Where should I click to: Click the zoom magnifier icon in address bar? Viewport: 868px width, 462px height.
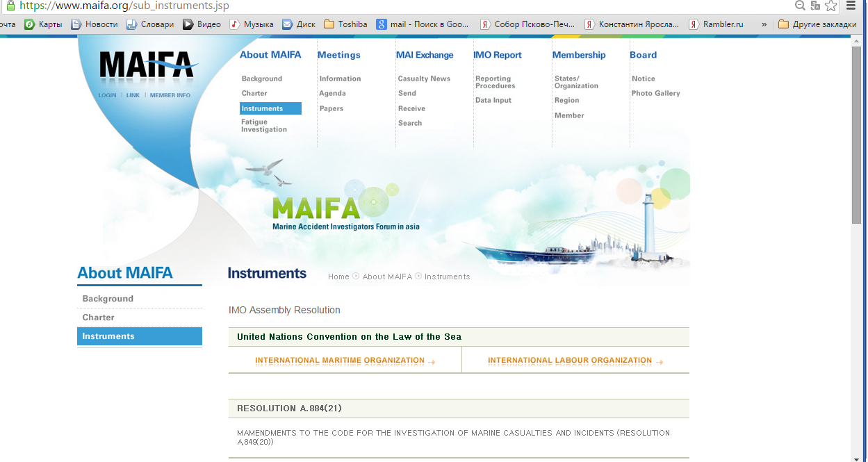coord(801,6)
